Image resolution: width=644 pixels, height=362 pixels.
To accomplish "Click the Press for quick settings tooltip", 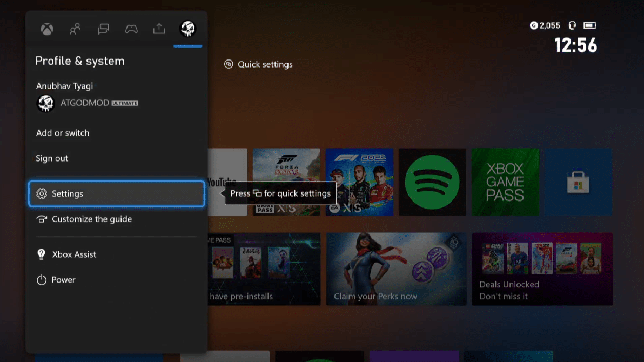I will pyautogui.click(x=280, y=193).
